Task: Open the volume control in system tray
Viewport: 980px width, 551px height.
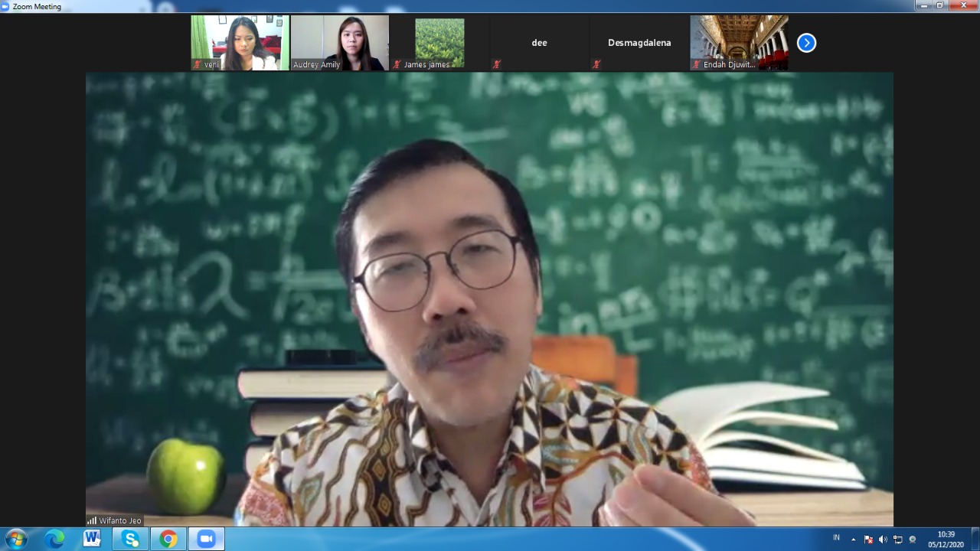Action: [x=883, y=540]
